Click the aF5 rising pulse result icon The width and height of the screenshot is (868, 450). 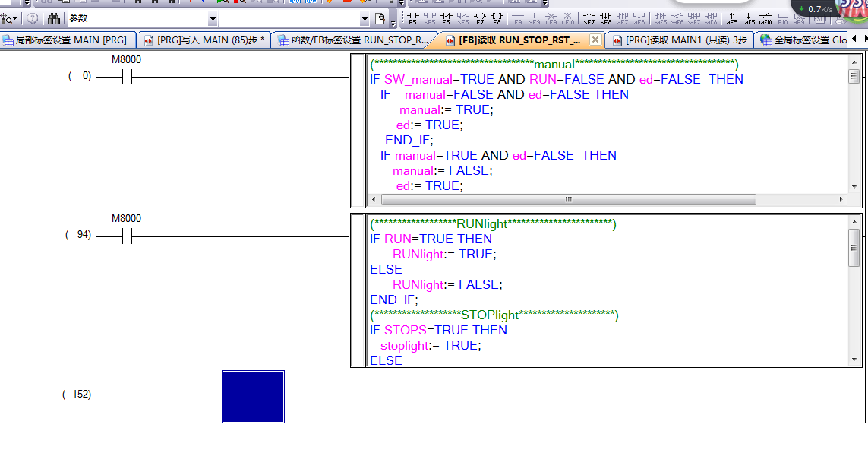[732, 18]
